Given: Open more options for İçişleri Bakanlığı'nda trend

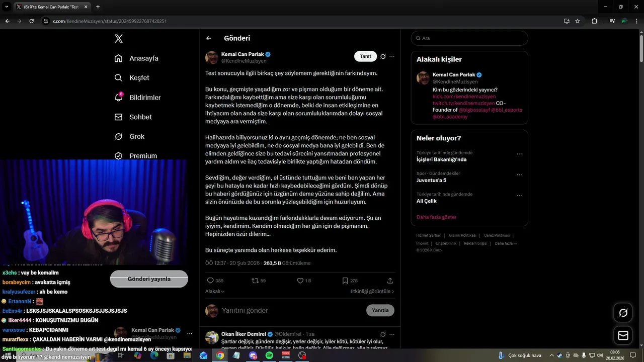Looking at the screenshot, I should 519,154.
